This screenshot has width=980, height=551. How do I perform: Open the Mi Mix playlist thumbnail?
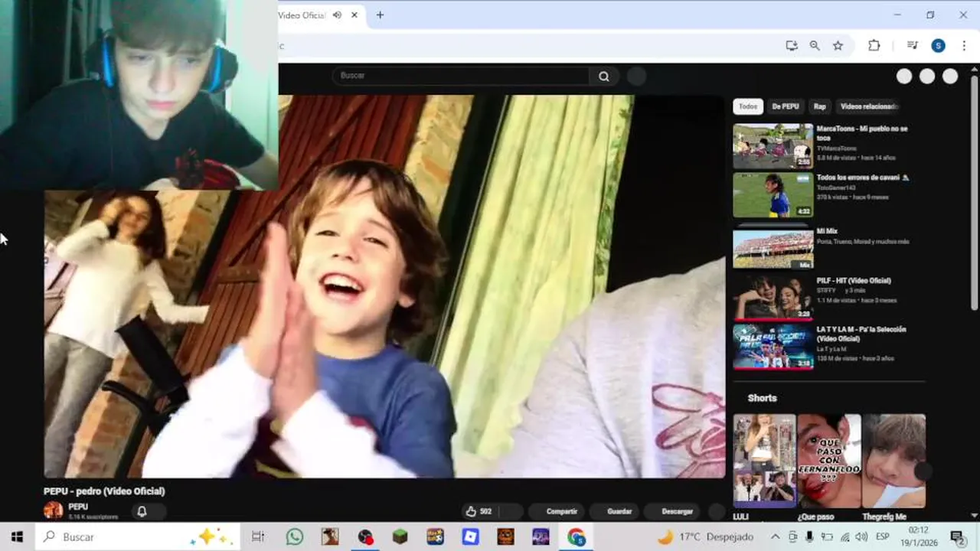coord(773,247)
